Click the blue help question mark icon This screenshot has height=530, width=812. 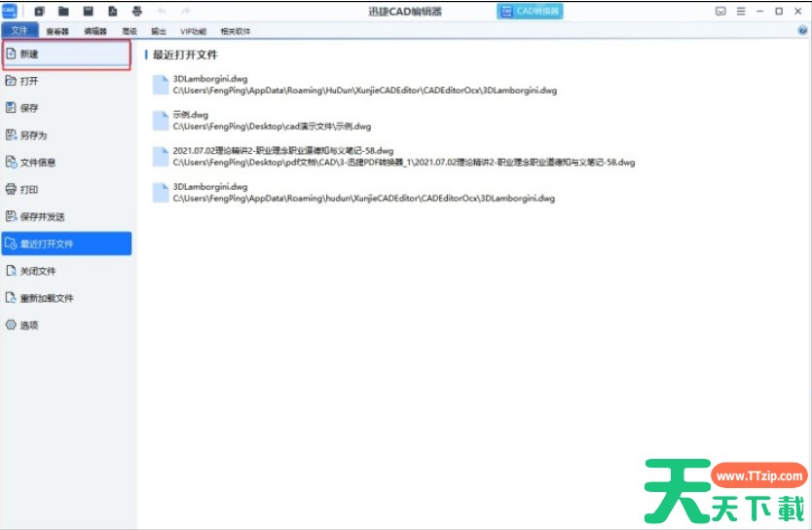802,30
